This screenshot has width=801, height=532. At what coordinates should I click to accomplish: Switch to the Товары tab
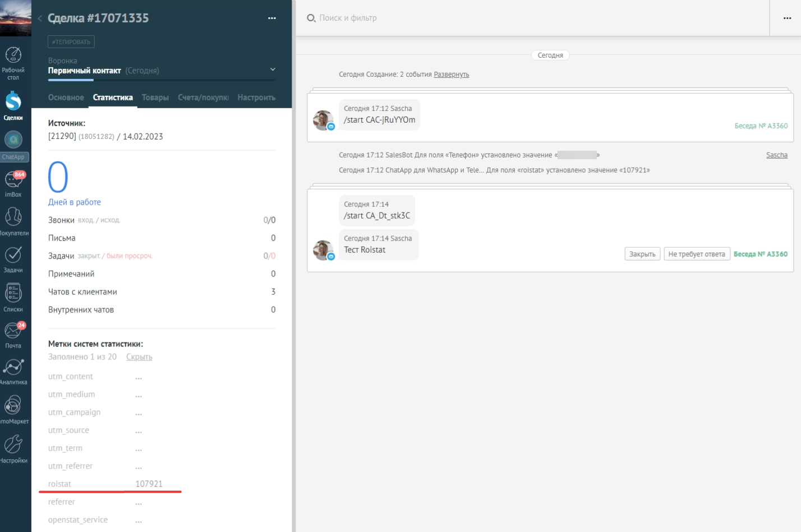(x=155, y=98)
